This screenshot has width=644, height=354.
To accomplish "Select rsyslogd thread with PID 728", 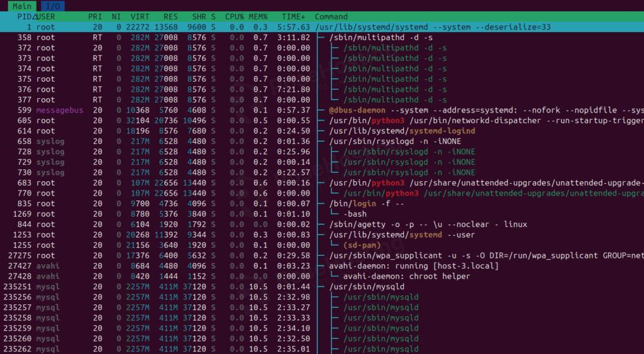I will pos(322,152).
